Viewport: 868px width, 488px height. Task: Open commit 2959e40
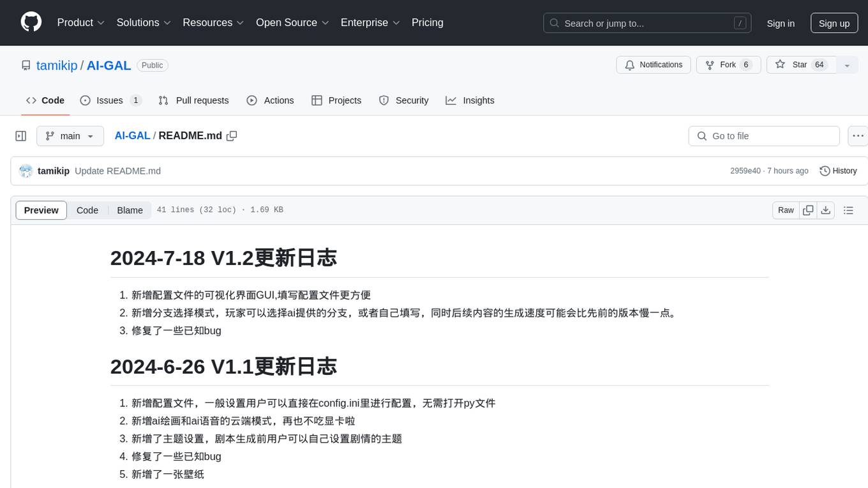[x=745, y=171]
